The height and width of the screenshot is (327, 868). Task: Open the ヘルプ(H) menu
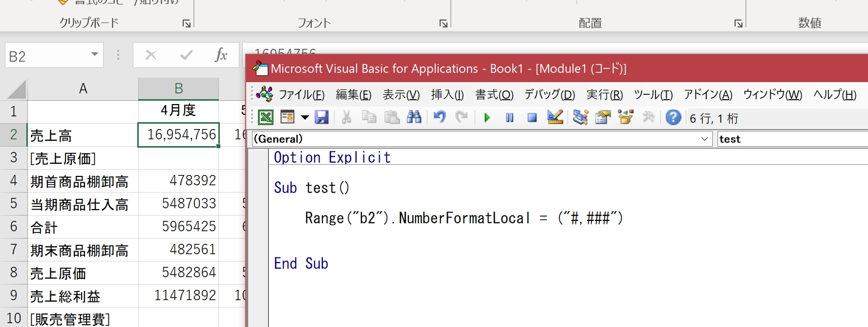coord(835,94)
